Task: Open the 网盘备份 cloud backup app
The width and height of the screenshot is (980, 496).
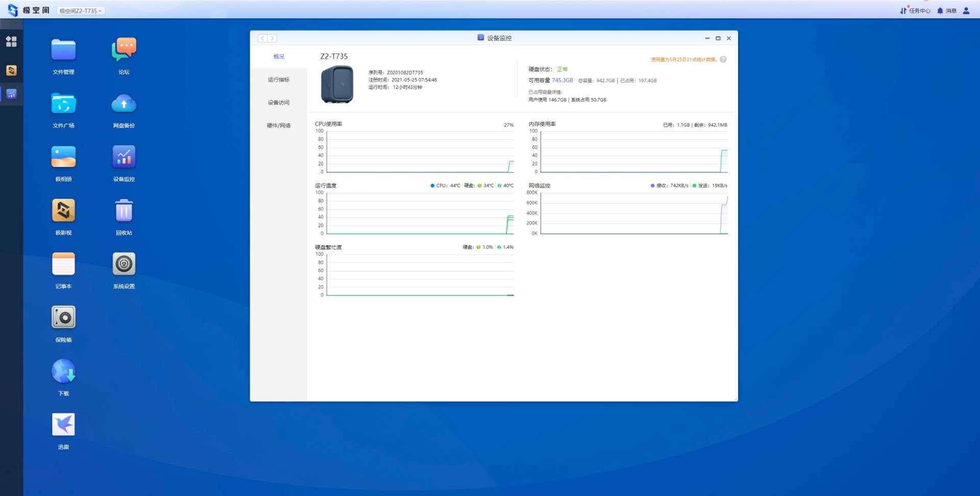Action: (x=124, y=104)
